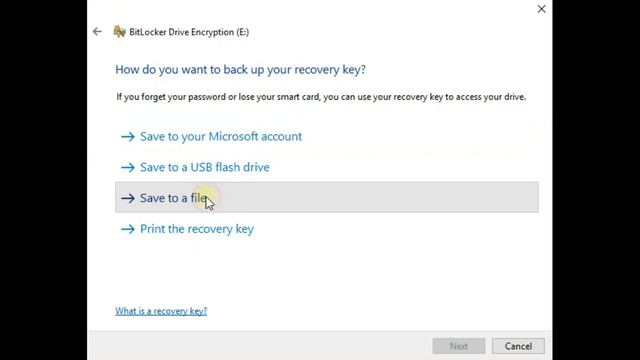This screenshot has height=360, width=640.
Task: Close the BitLocker wizard with the X
Action: point(542,9)
